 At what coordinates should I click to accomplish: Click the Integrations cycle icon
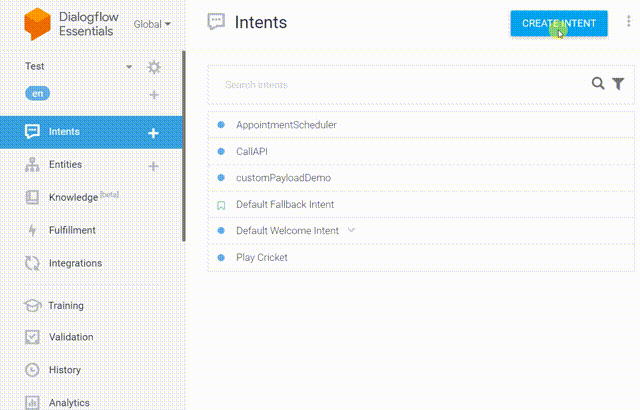click(x=32, y=263)
